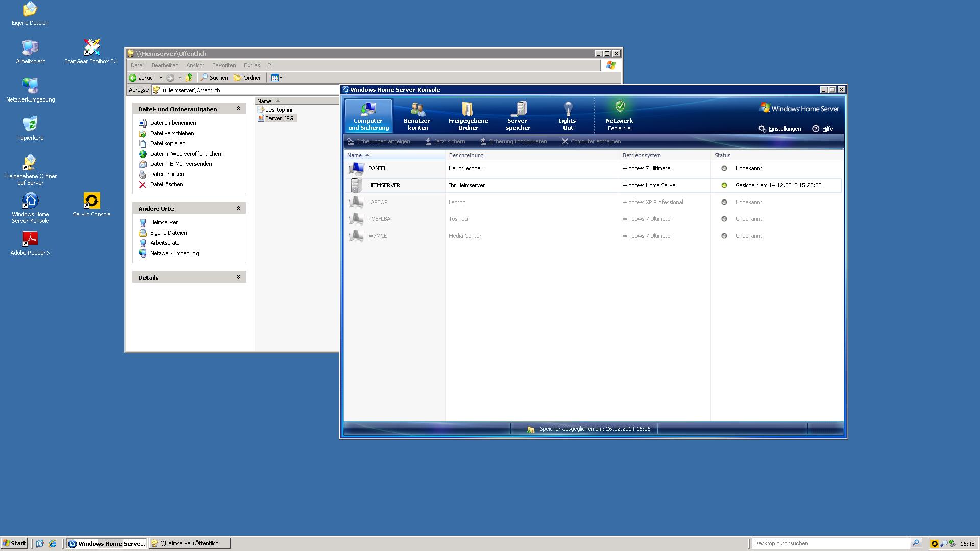Sort by Betriebssystem column header
Image resolution: width=980 pixels, height=551 pixels.
tap(665, 155)
